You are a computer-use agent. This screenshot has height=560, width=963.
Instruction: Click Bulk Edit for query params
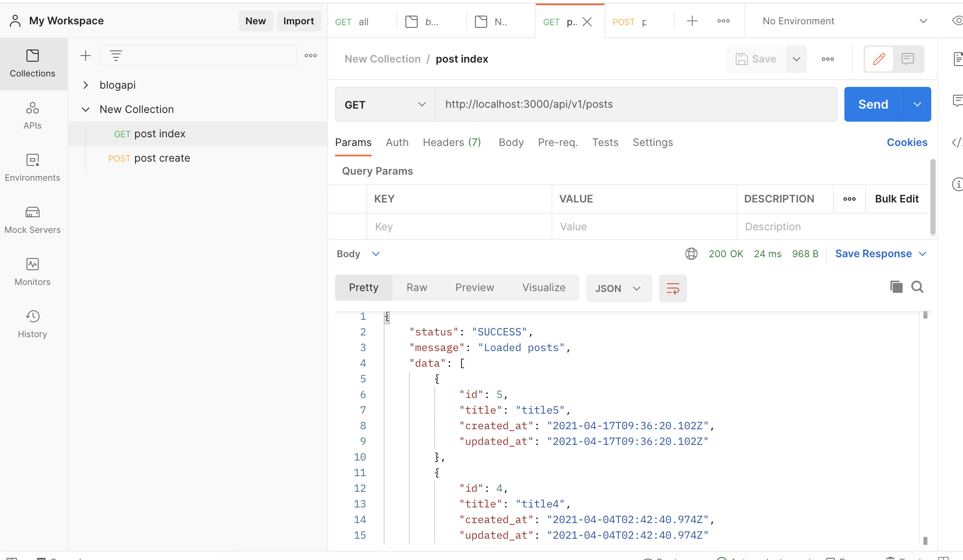point(897,199)
